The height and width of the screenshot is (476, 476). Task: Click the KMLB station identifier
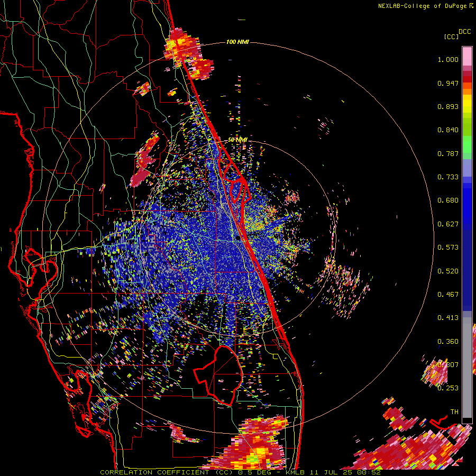pos(296,472)
